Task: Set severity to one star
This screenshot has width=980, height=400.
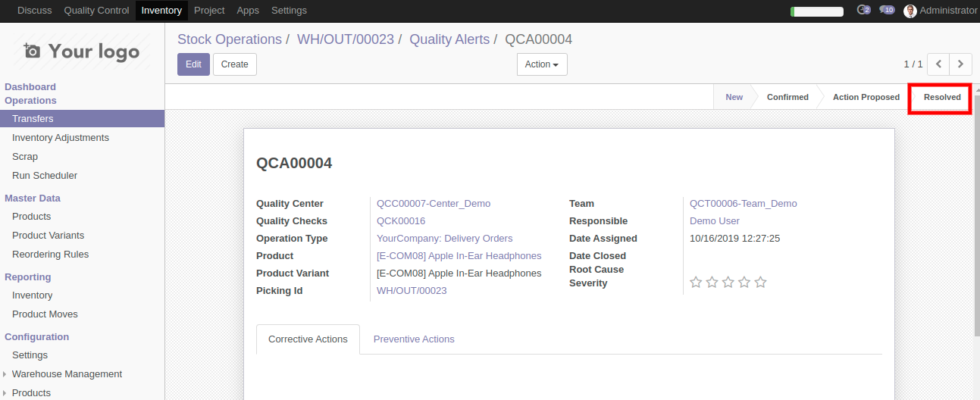Action: click(x=696, y=283)
